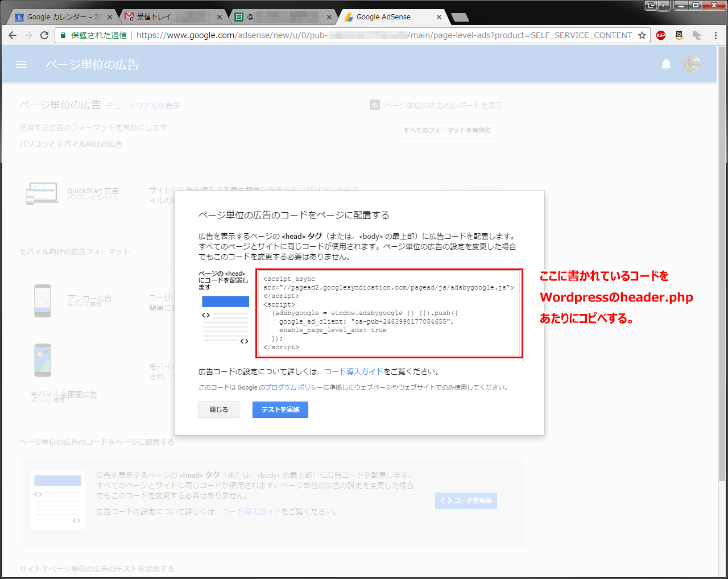Viewport: 728px width, 579px height.
Task: Click the 閉じる button in dialog
Action: click(219, 410)
